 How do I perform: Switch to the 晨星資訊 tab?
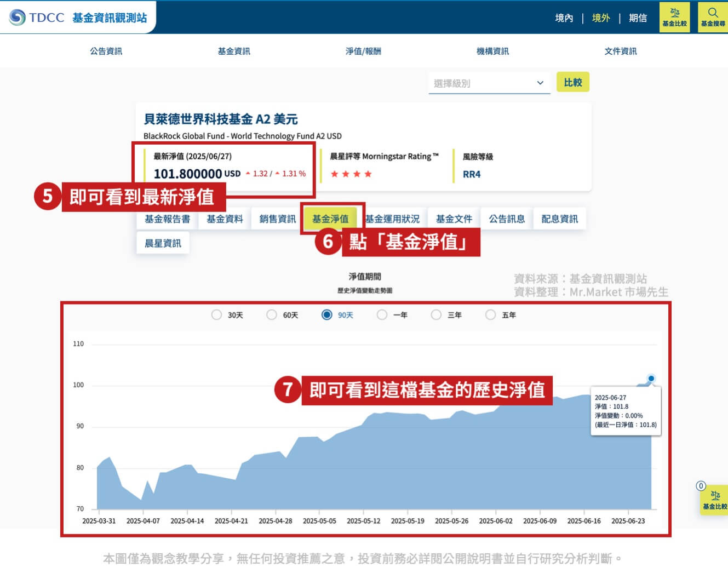(x=163, y=243)
